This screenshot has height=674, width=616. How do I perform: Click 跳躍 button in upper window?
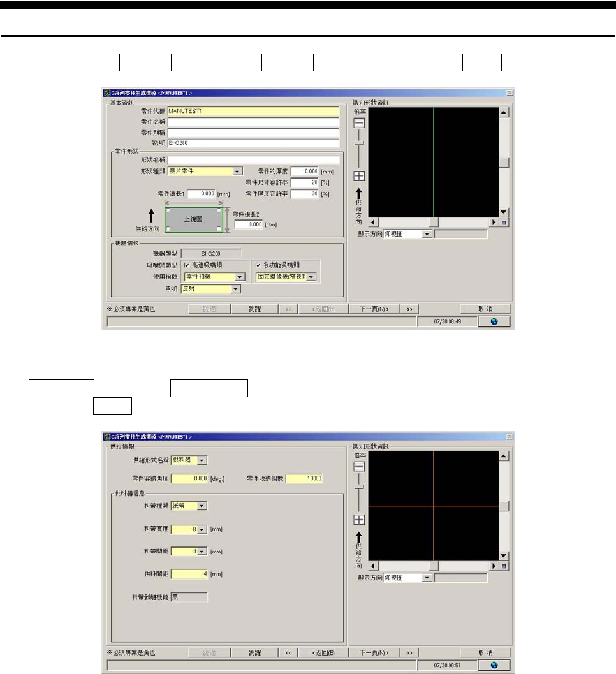[x=255, y=309]
